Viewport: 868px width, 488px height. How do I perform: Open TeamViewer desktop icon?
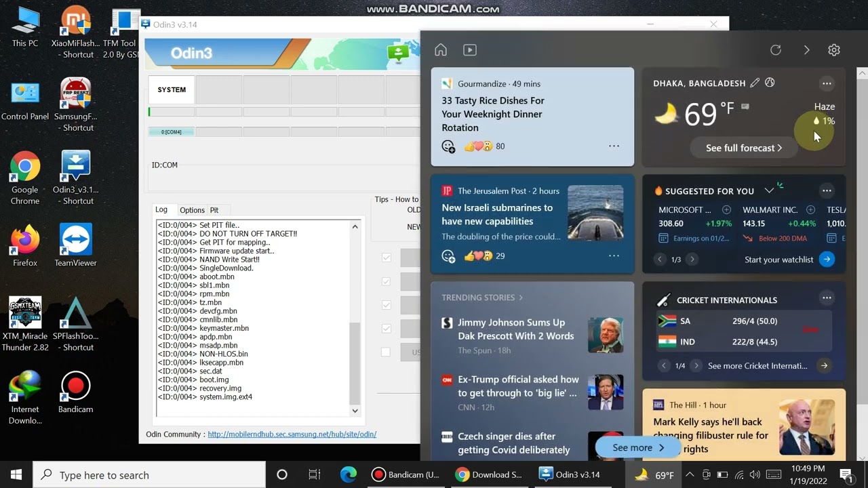click(75, 245)
